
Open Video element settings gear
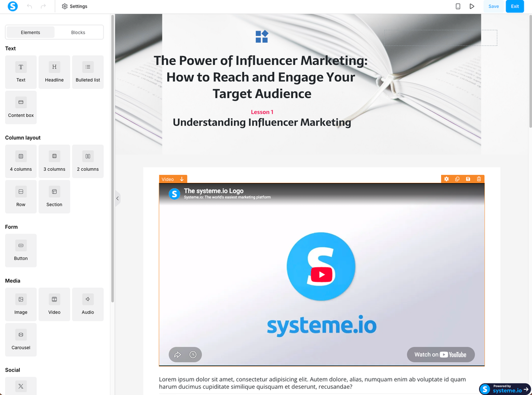pos(446,179)
